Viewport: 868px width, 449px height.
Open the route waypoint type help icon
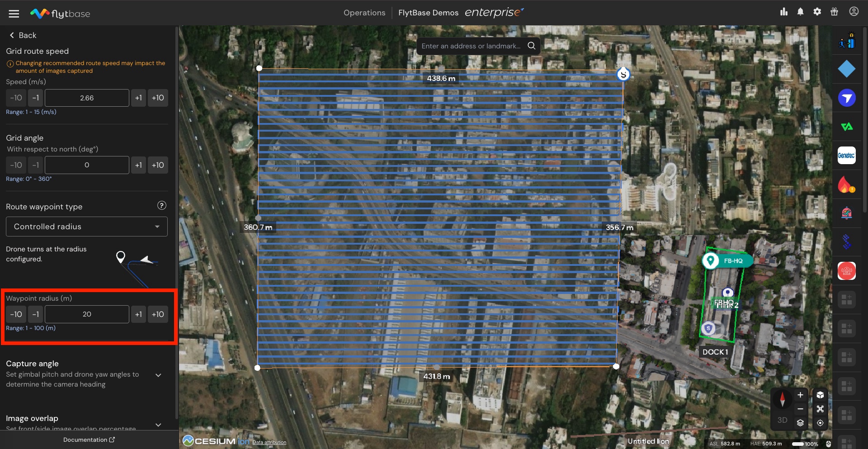161,206
